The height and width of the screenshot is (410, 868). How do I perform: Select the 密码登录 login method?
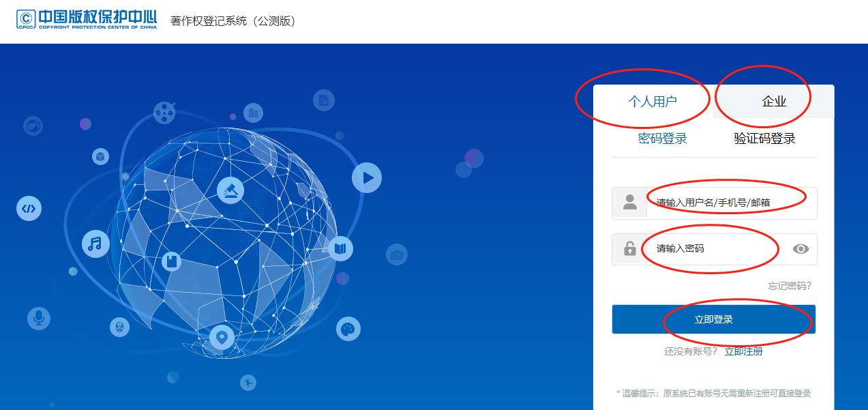pyautogui.click(x=662, y=138)
